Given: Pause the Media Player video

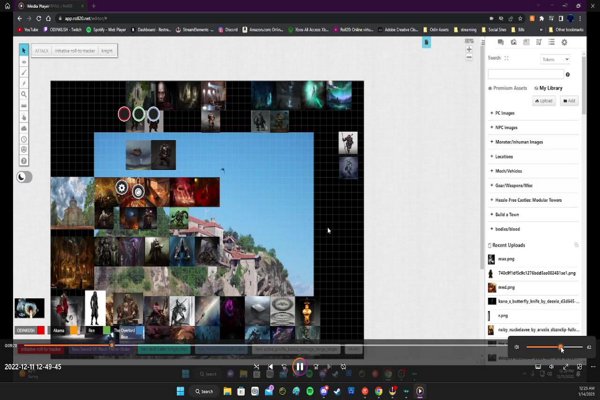Looking at the screenshot, I should (300, 367).
